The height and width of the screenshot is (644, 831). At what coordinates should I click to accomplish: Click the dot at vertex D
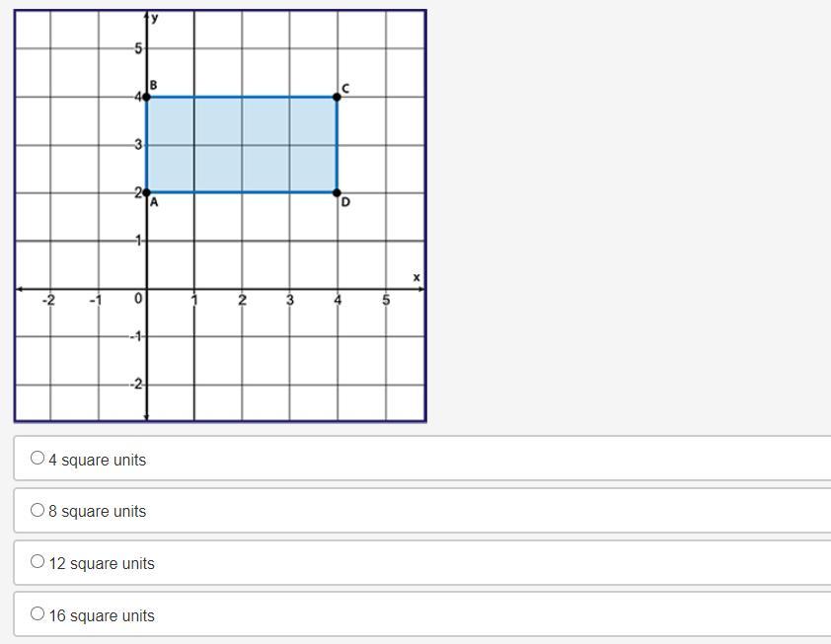(338, 192)
